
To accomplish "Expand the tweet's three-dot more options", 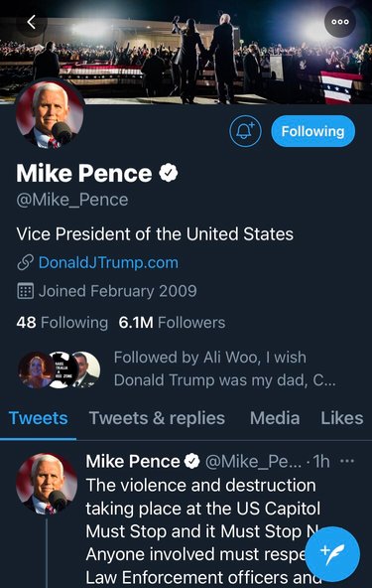I will (x=347, y=461).
